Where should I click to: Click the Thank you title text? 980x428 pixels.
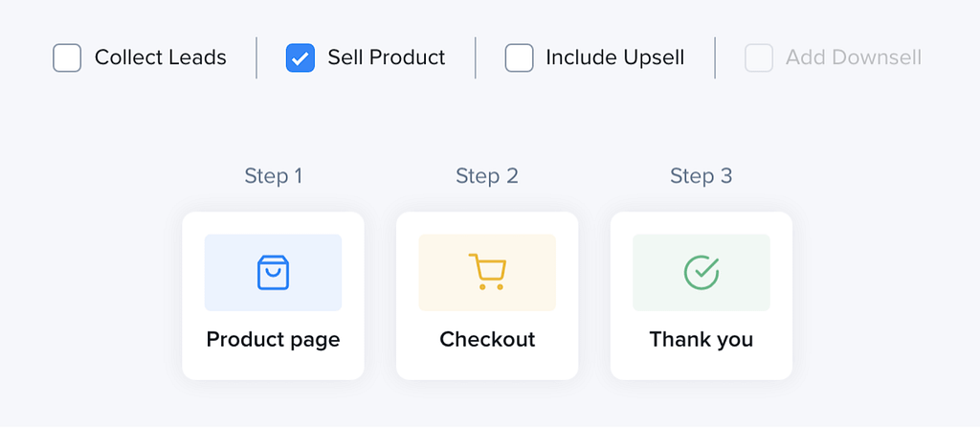(702, 339)
